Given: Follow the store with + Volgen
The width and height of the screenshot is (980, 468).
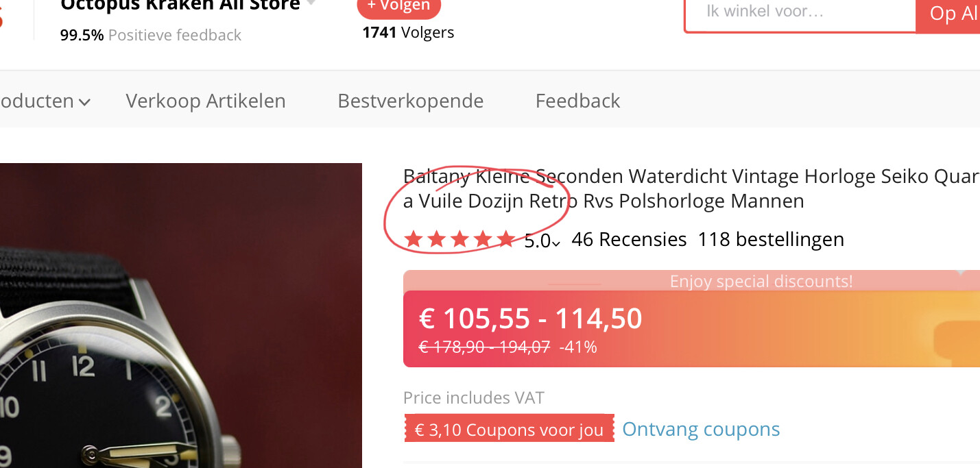Looking at the screenshot, I should (x=399, y=6).
